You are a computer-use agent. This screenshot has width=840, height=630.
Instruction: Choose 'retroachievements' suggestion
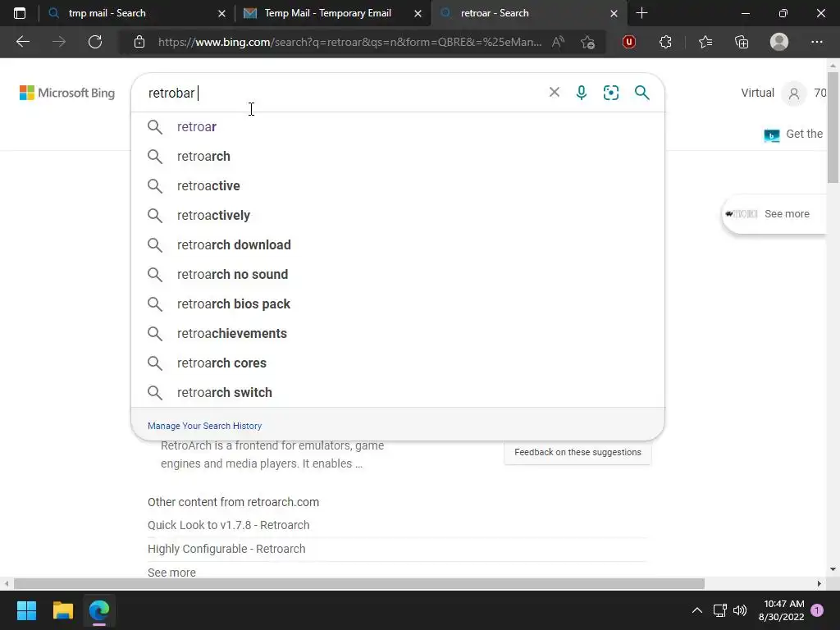398,333
